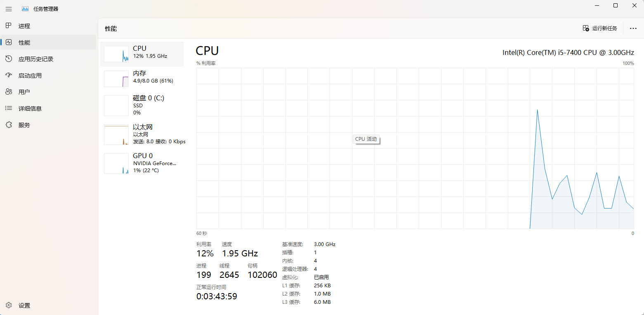
Task: Click the Task Manager title bar icon
Action: (x=25, y=9)
